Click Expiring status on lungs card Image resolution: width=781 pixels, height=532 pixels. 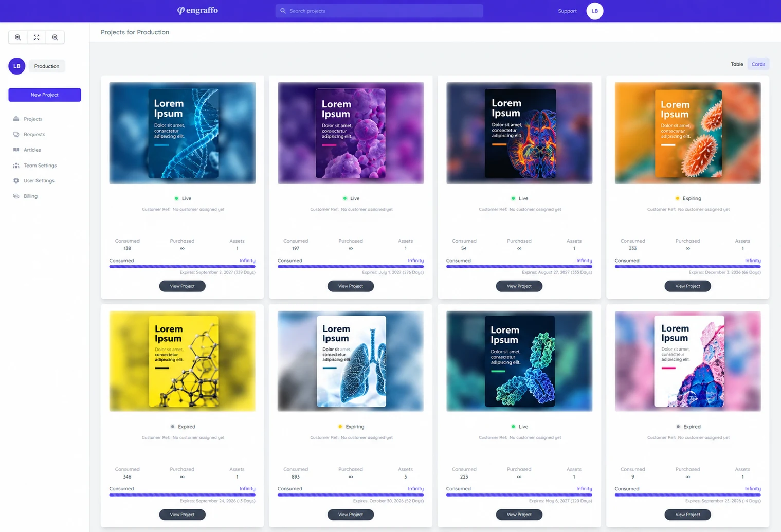[351, 427]
